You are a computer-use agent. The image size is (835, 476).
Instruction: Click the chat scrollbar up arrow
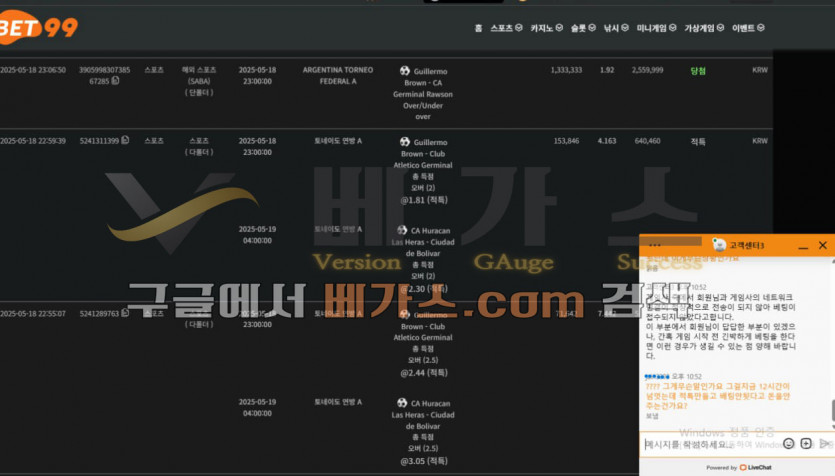833,260
